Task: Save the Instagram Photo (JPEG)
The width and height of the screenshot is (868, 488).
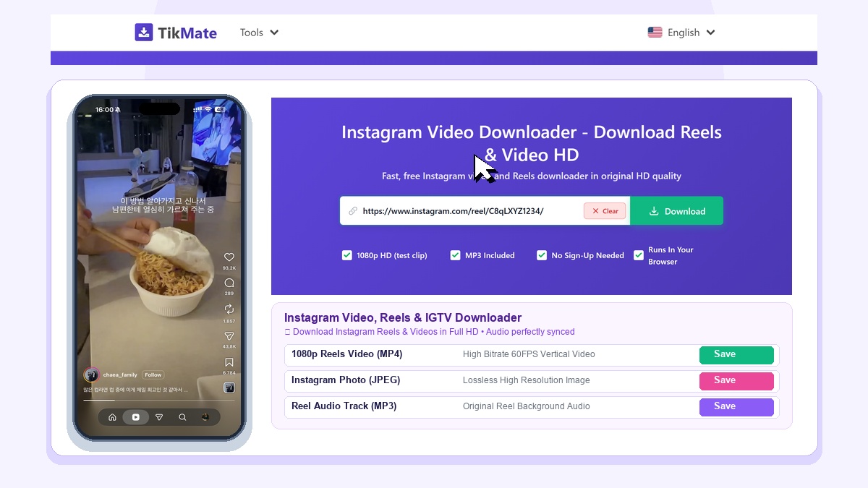Action: pyautogui.click(x=736, y=381)
